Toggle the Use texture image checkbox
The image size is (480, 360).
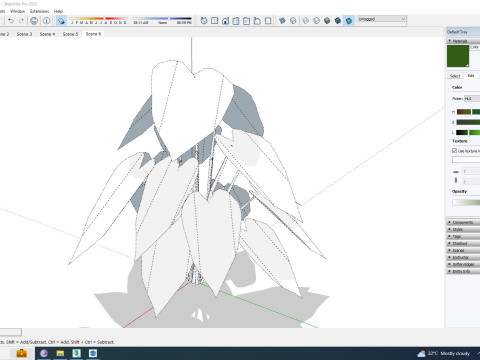[454, 151]
